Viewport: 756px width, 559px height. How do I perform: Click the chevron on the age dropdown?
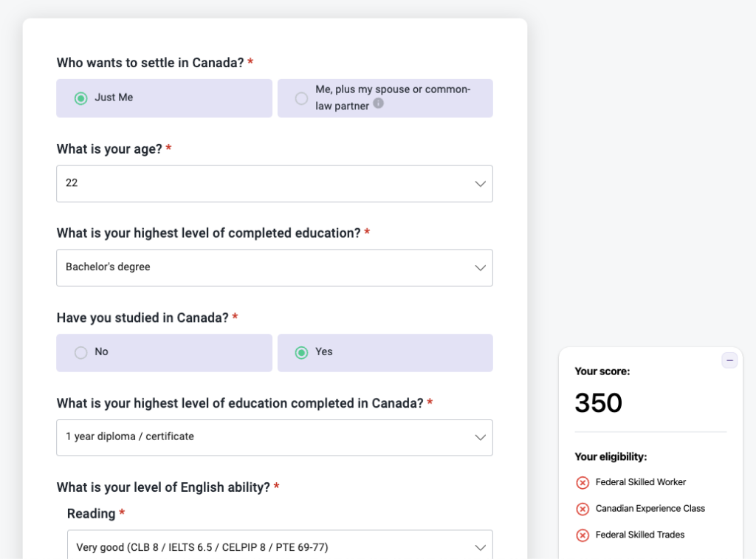point(481,183)
